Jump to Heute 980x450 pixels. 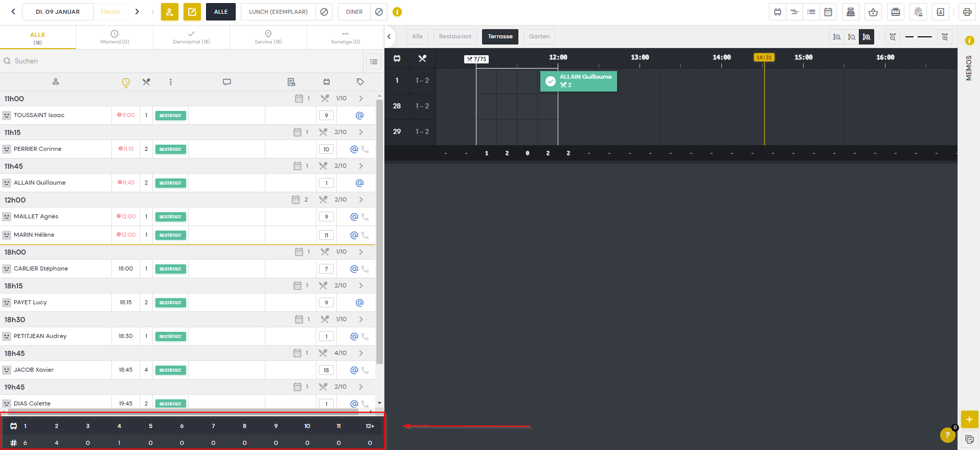[110, 12]
